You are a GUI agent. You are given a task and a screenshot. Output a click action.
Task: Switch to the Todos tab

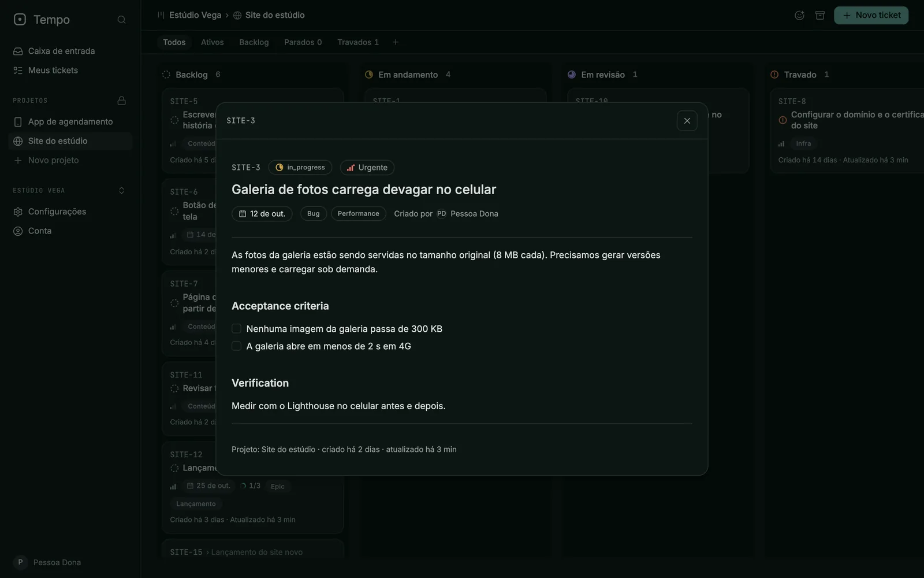tap(174, 42)
